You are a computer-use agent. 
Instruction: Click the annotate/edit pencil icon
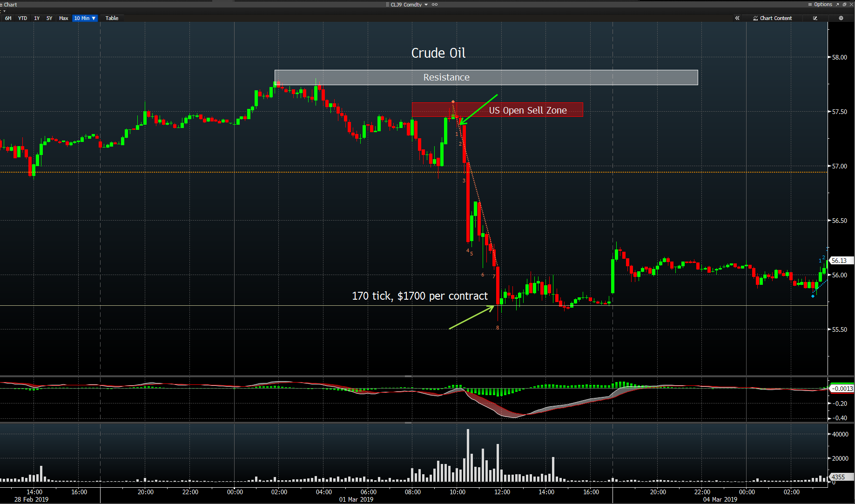click(815, 18)
